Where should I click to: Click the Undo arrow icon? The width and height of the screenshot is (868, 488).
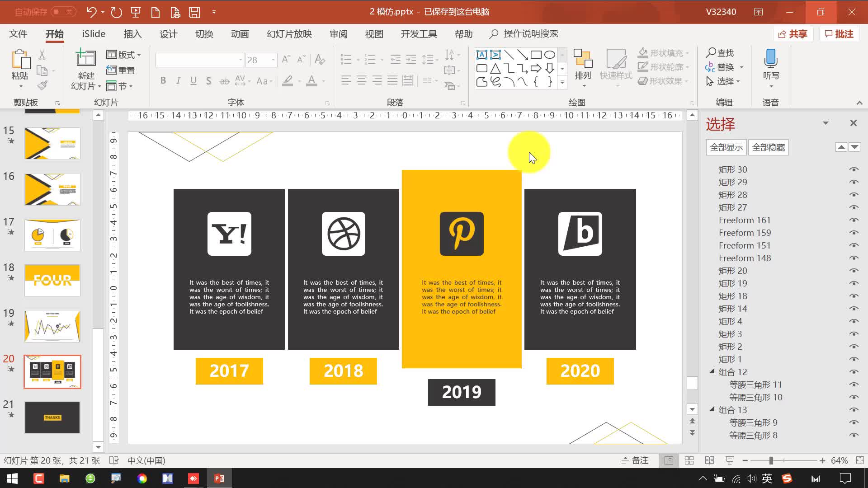[x=91, y=12]
